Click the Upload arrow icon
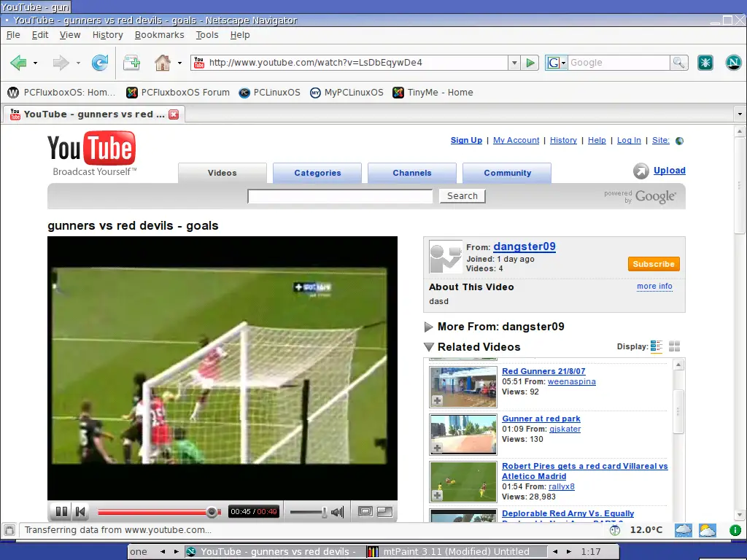This screenshot has height=560, width=747. [640, 171]
